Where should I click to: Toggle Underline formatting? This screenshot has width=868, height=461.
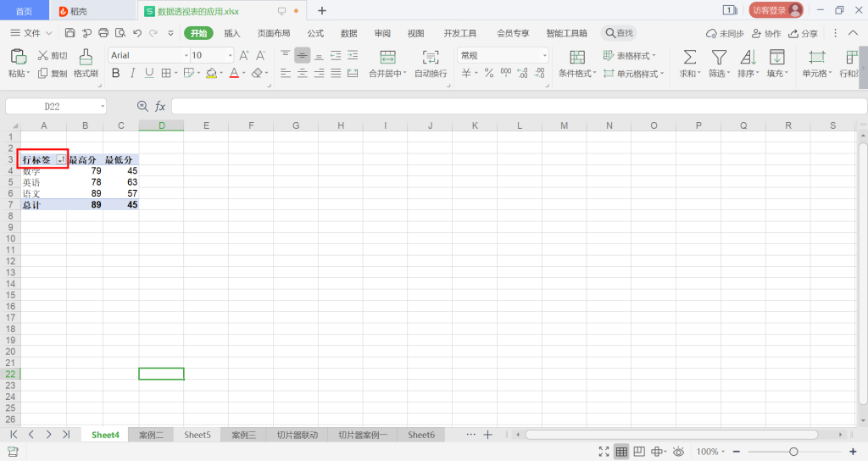(149, 73)
